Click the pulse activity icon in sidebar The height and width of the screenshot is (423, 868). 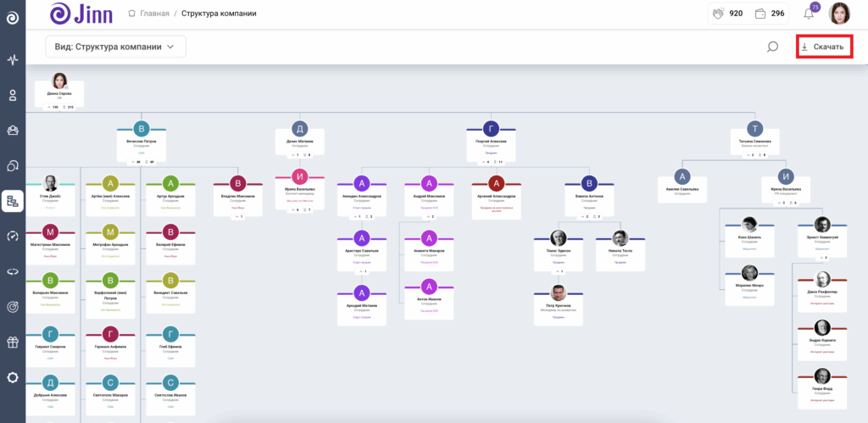13,60
